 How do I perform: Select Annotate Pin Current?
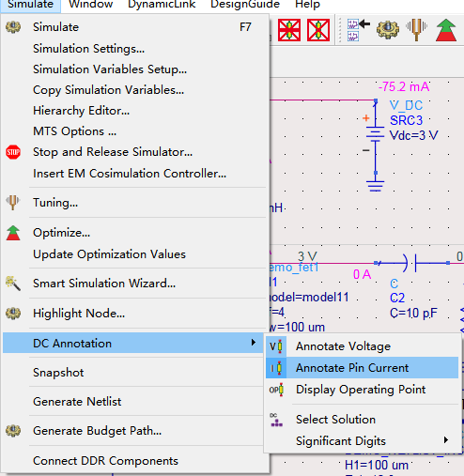363,368
